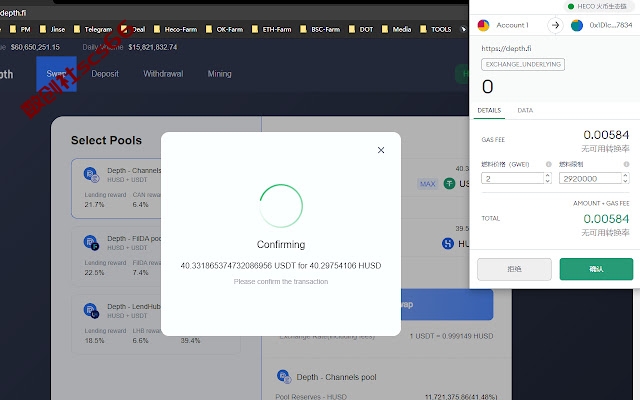Click the green confirm button
The width and height of the screenshot is (640, 400).
tap(596, 269)
